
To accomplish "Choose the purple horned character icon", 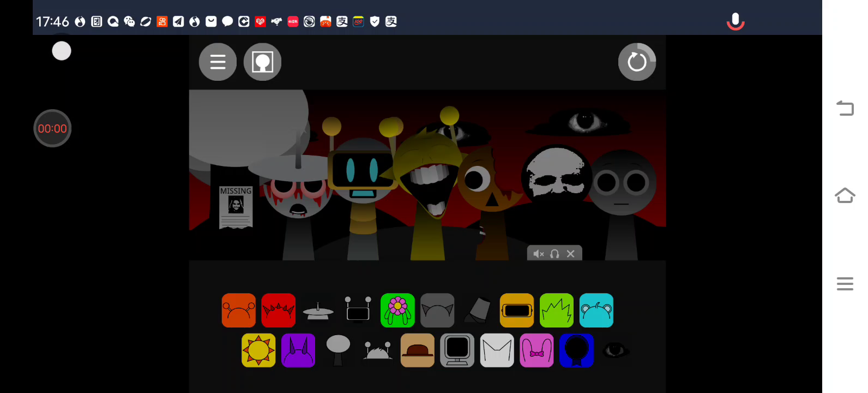I will pyautogui.click(x=298, y=350).
